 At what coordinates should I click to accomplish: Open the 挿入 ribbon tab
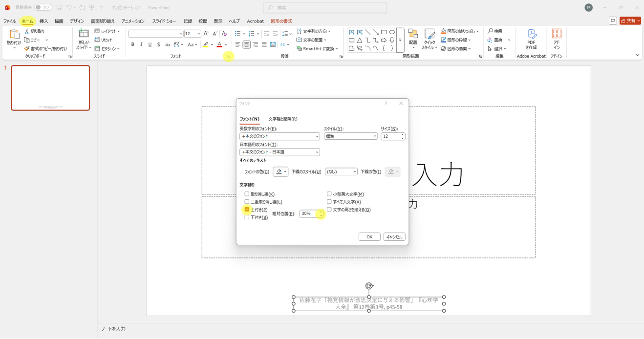pos(43,21)
